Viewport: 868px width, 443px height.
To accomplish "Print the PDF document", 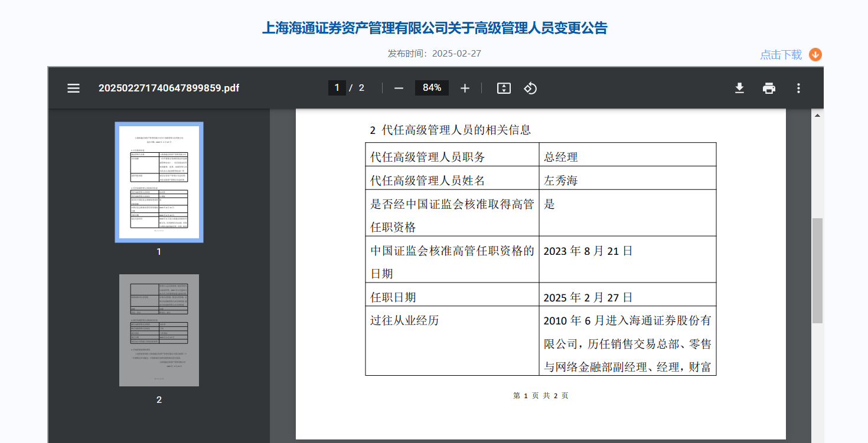I will click(769, 88).
